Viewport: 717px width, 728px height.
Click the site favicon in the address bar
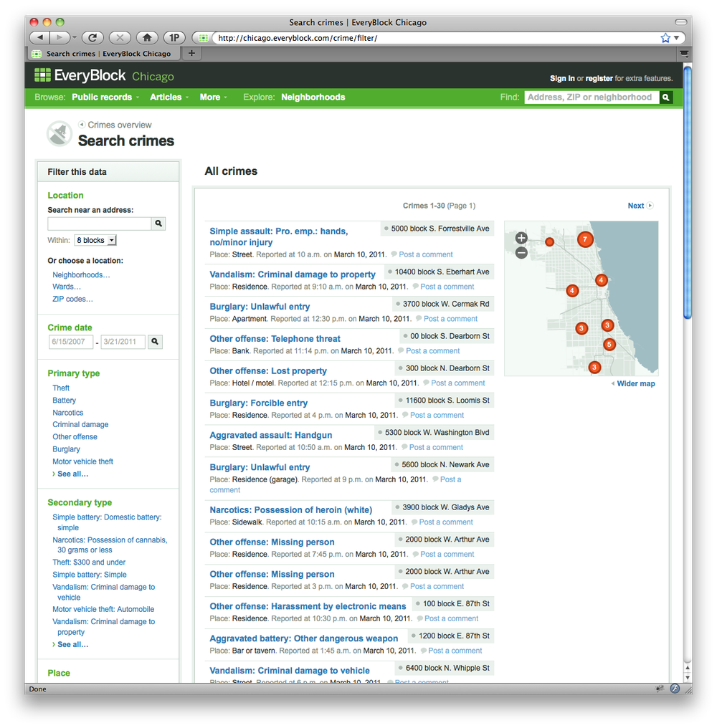click(203, 37)
